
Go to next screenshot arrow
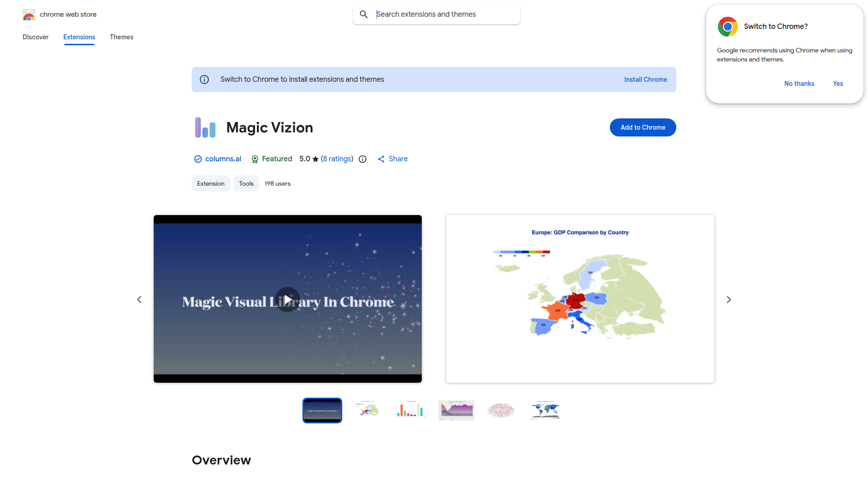pos(728,300)
